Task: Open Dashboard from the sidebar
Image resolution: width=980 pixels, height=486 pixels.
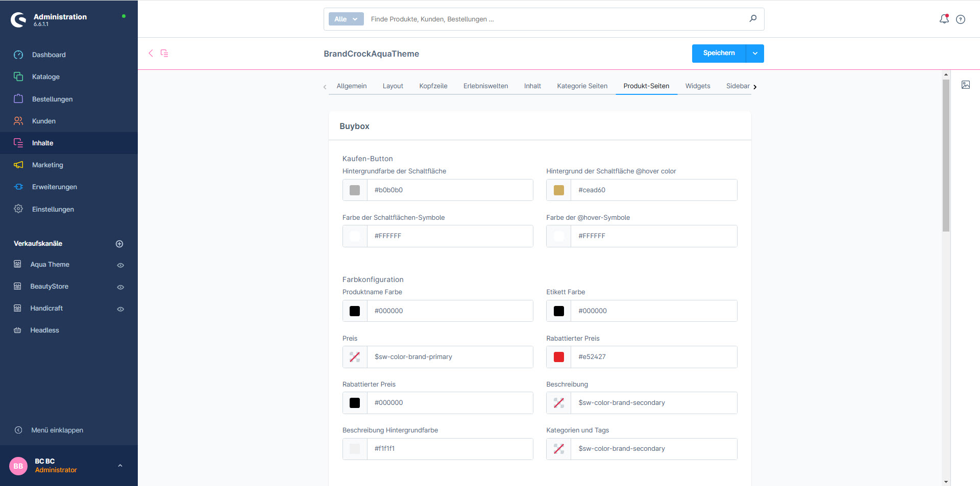Action: 48,55
